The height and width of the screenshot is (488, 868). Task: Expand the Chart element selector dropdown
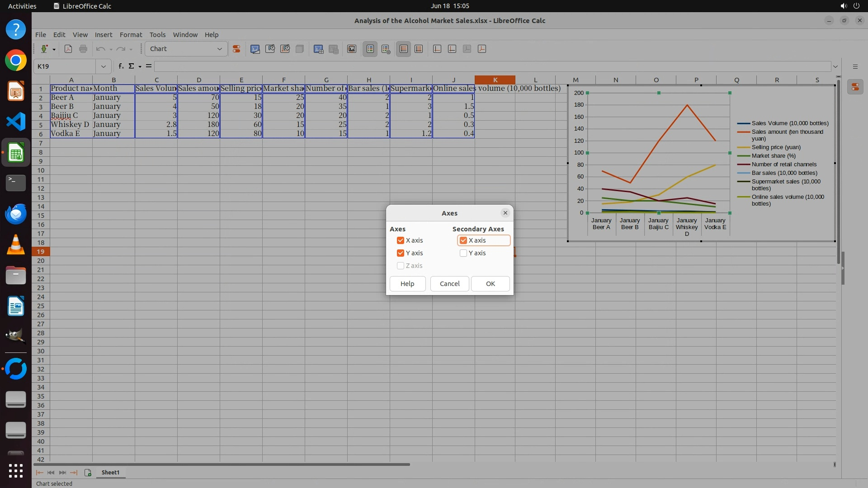(220, 49)
